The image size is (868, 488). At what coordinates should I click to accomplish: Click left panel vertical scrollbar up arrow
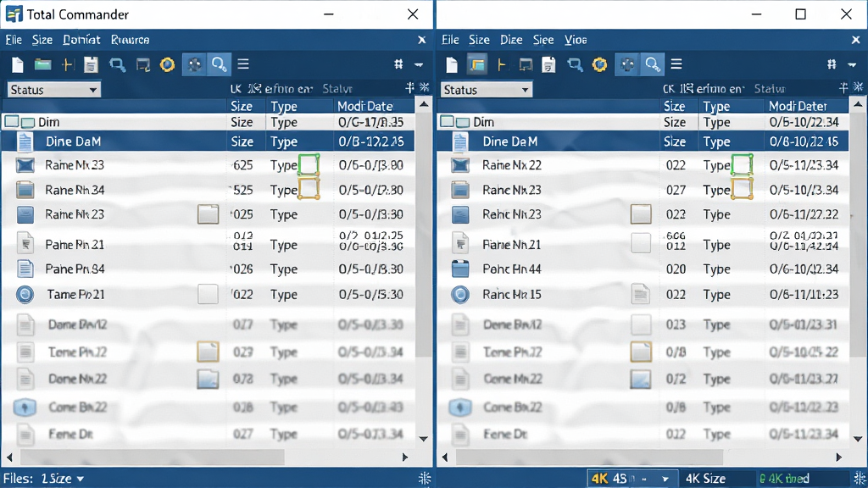click(x=424, y=104)
